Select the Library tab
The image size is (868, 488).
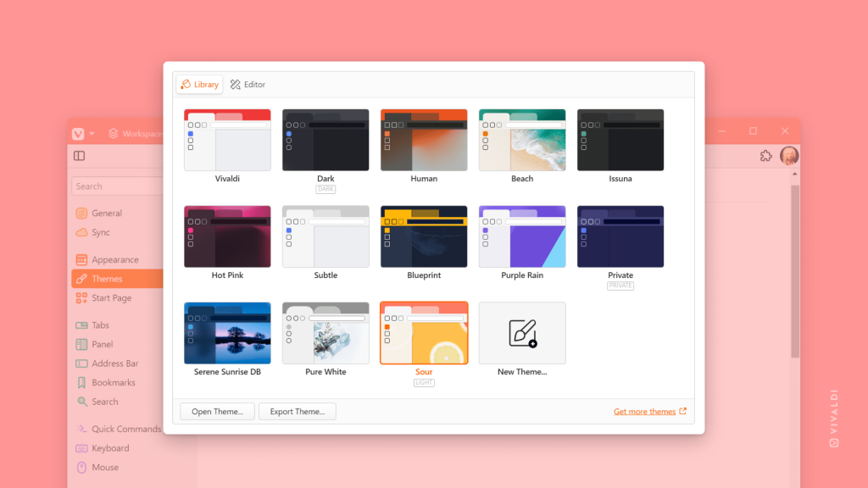tap(199, 84)
